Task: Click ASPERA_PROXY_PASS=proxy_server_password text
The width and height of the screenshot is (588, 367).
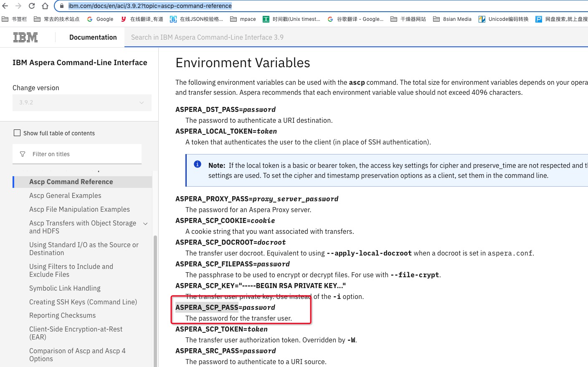Action: (x=257, y=199)
